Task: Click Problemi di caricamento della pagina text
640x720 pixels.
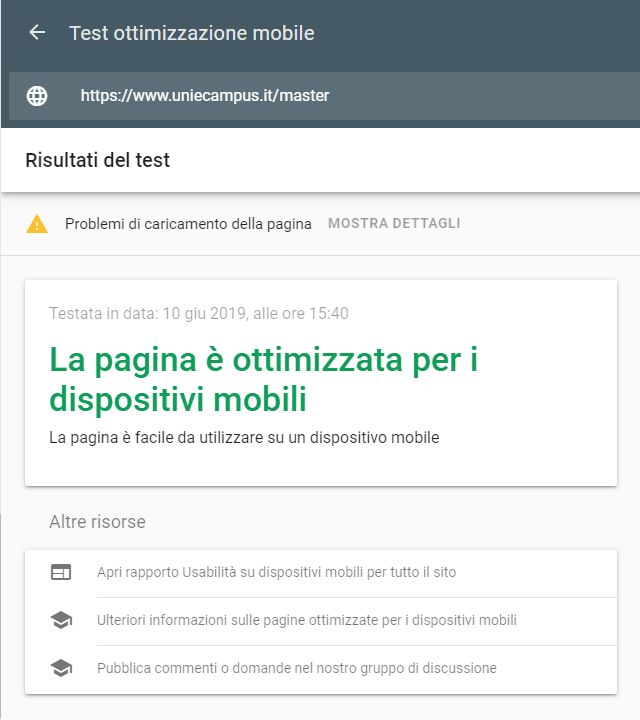Action: tap(188, 224)
